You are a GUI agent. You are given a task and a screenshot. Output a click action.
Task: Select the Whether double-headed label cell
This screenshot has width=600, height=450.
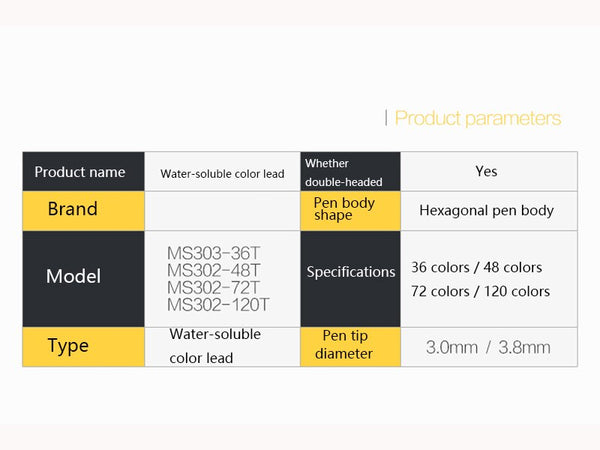pos(349,172)
